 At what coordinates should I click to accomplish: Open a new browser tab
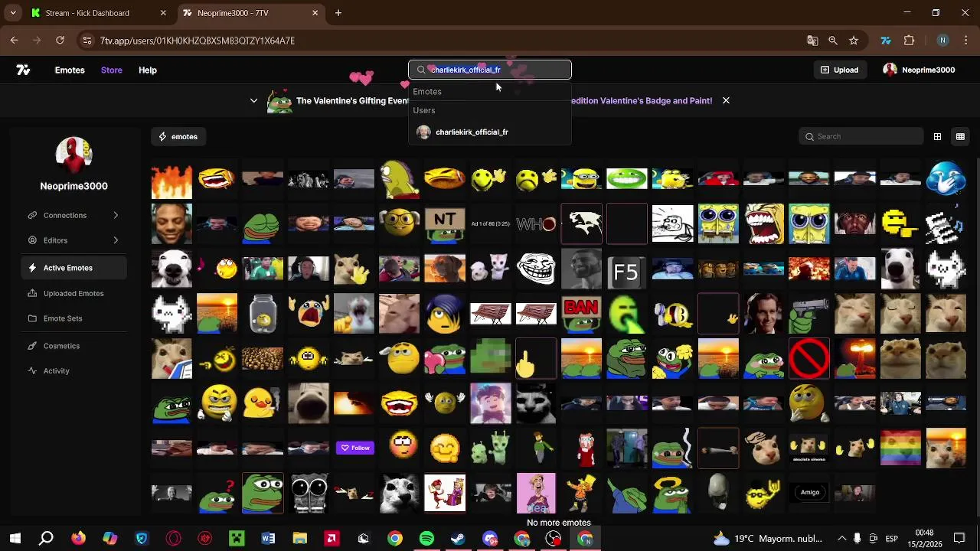338,13
